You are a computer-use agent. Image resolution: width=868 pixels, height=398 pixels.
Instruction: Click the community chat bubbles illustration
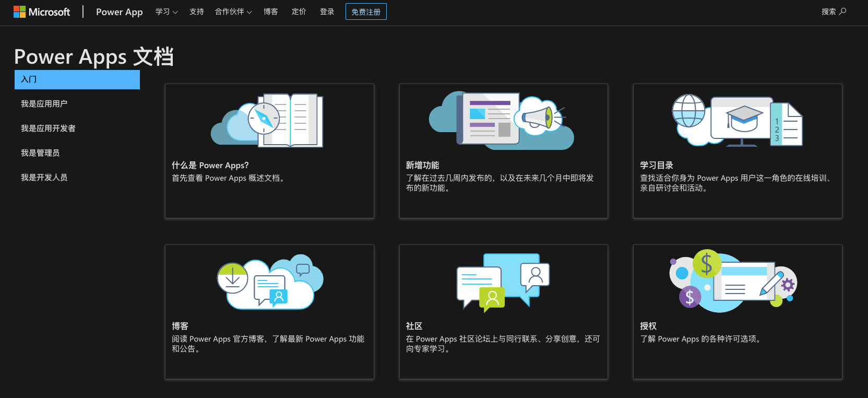tap(503, 283)
